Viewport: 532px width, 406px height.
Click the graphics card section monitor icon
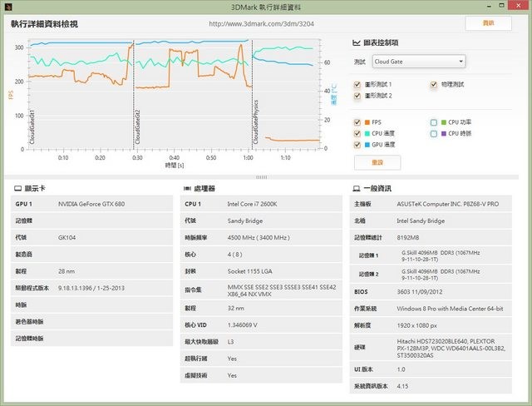(17, 188)
